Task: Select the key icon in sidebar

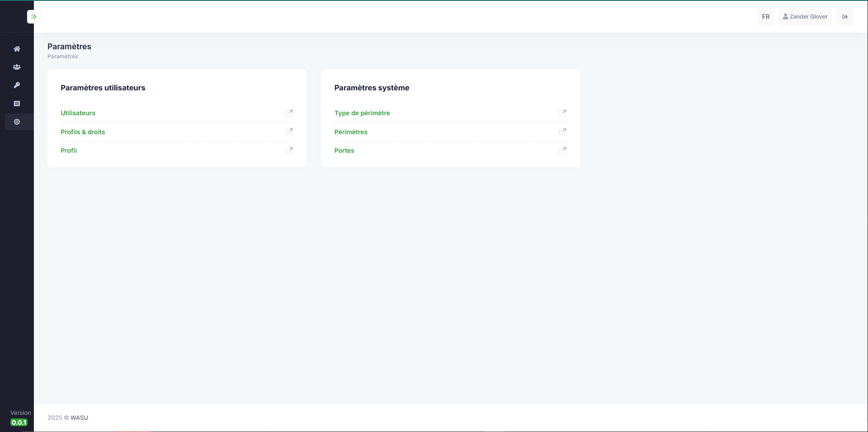Action: [x=17, y=85]
